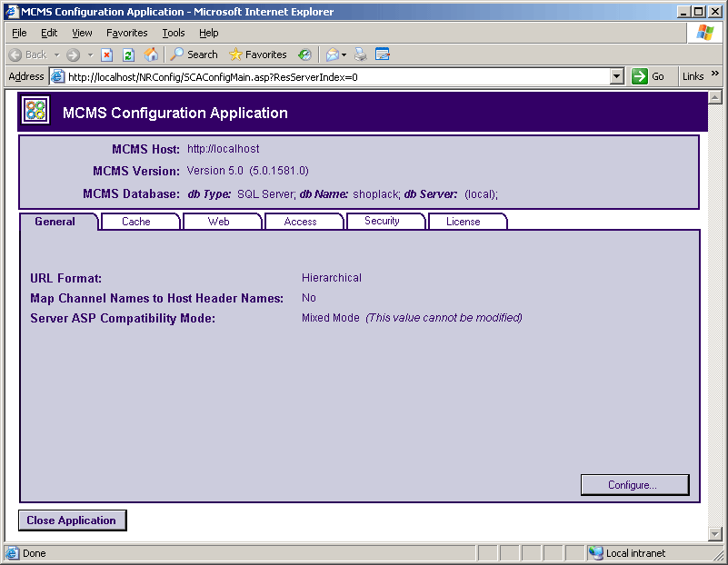Click the page icon beside Done in status bar
The height and width of the screenshot is (565, 728).
[12, 553]
